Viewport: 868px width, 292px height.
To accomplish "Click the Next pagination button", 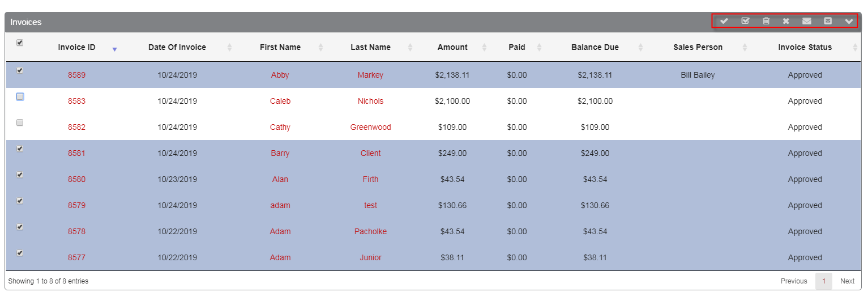I will click(847, 281).
